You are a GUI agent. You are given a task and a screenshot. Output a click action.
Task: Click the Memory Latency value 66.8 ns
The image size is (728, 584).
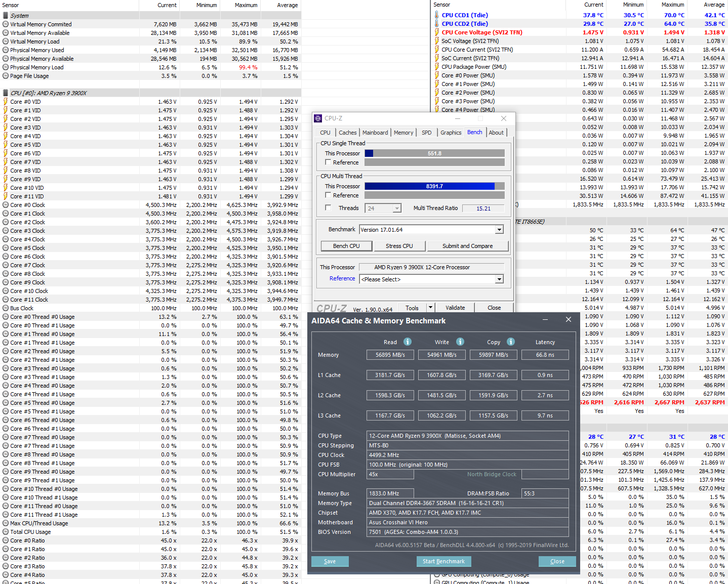tap(545, 355)
